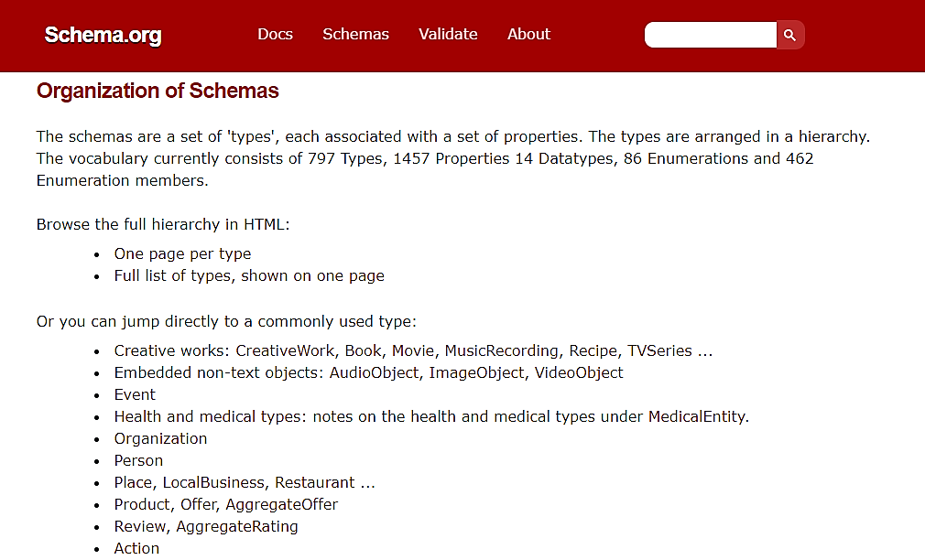Open the LocalBusiness type link

click(x=213, y=483)
